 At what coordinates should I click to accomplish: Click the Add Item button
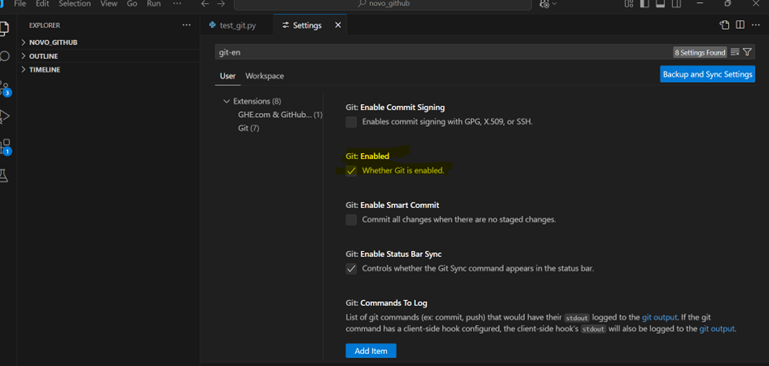click(371, 351)
